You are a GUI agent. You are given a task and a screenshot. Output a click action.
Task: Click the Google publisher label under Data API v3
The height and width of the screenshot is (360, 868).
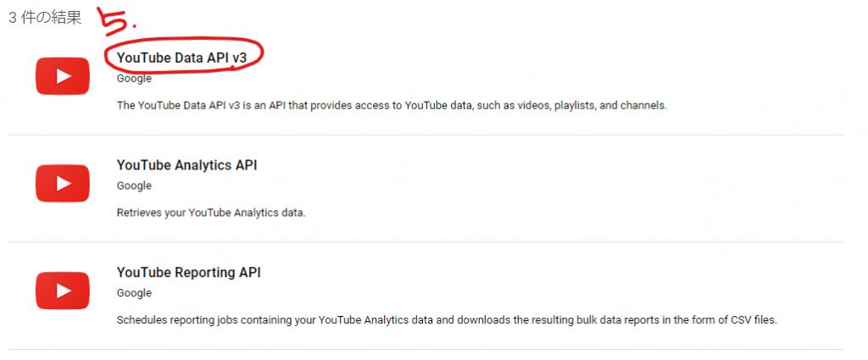click(134, 79)
